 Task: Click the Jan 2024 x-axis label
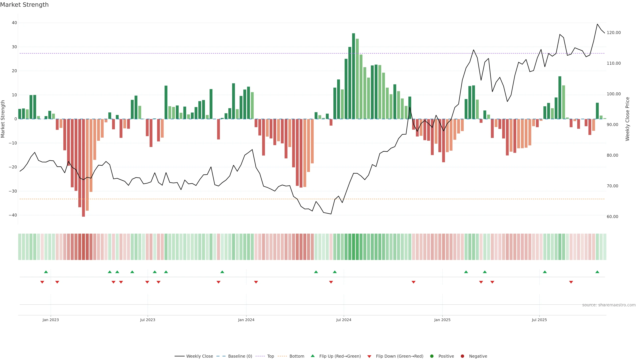pyautogui.click(x=246, y=320)
